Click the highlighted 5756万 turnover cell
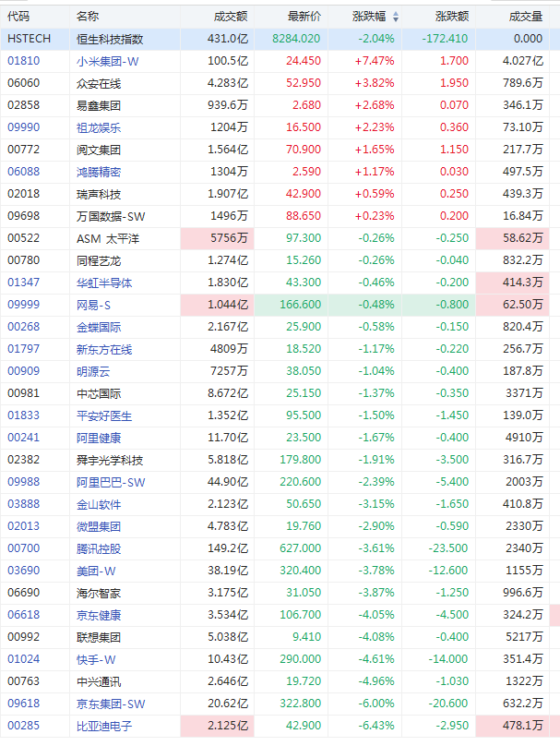Screen dimensions: 560x746 click(x=217, y=238)
